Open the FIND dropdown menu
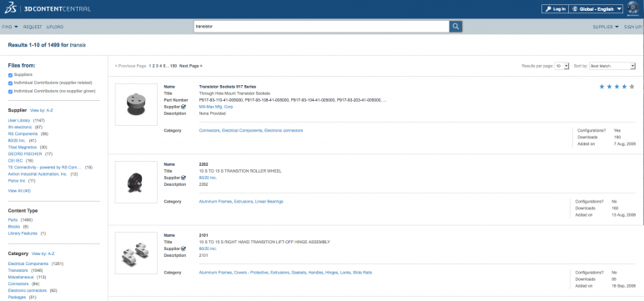This screenshot has width=644, height=301. click(x=10, y=27)
